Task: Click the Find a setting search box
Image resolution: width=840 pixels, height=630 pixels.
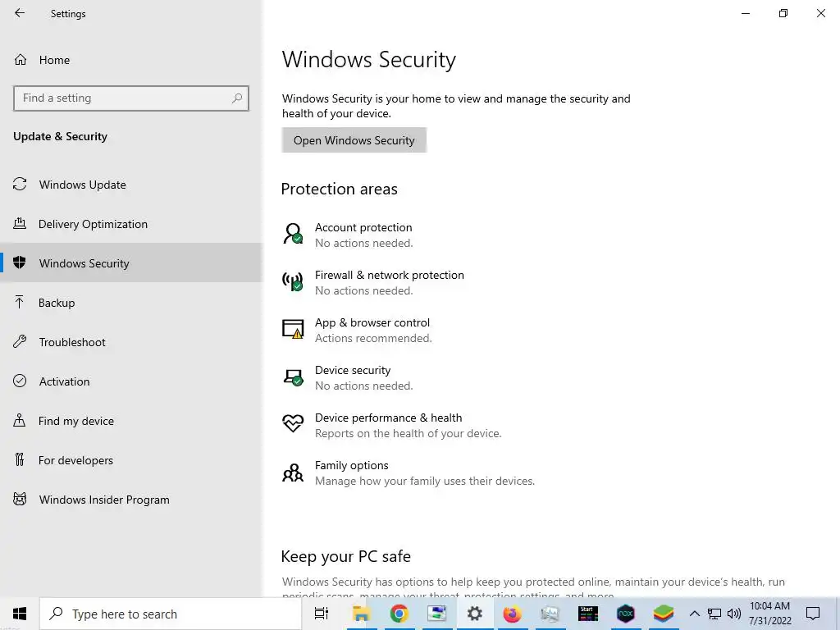Action: click(131, 98)
